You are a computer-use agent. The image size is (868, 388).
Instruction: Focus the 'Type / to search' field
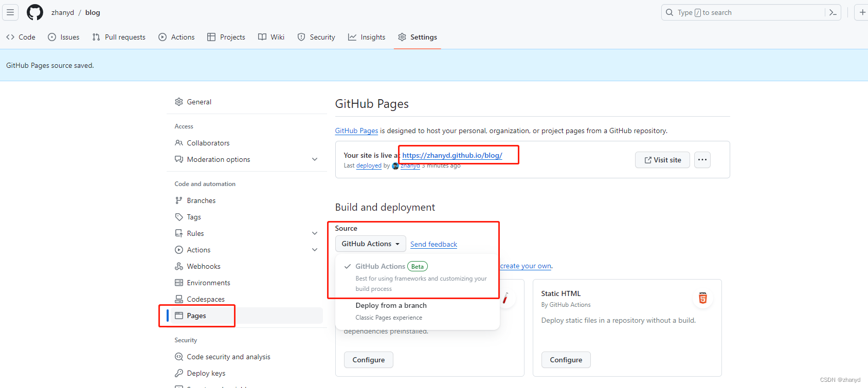point(751,12)
